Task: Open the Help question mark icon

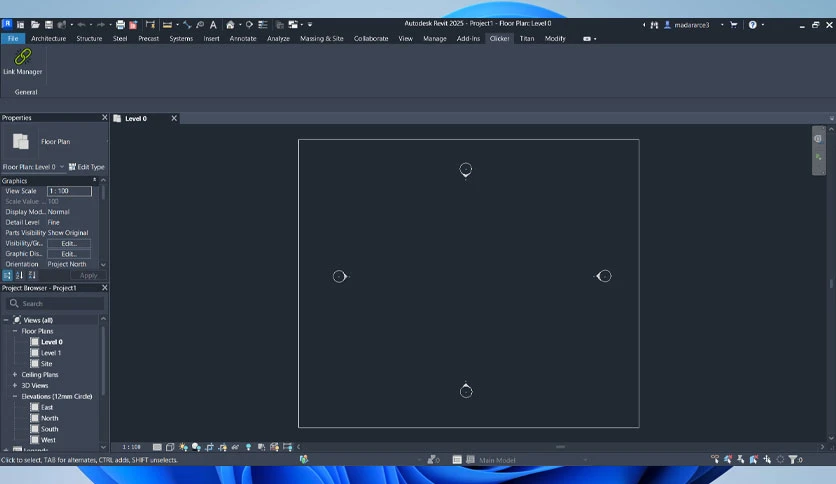Action: pyautogui.click(x=752, y=25)
